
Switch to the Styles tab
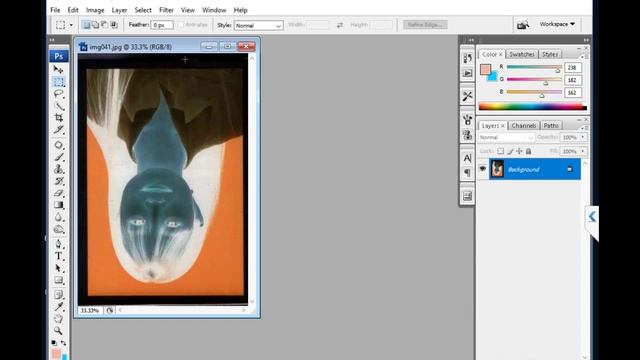pyautogui.click(x=550, y=54)
